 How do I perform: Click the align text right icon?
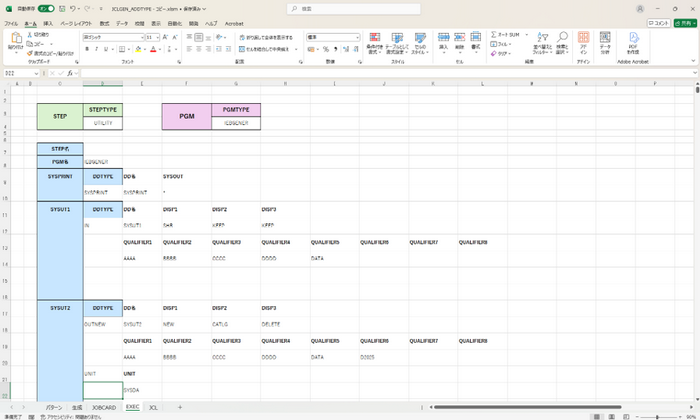[208, 49]
